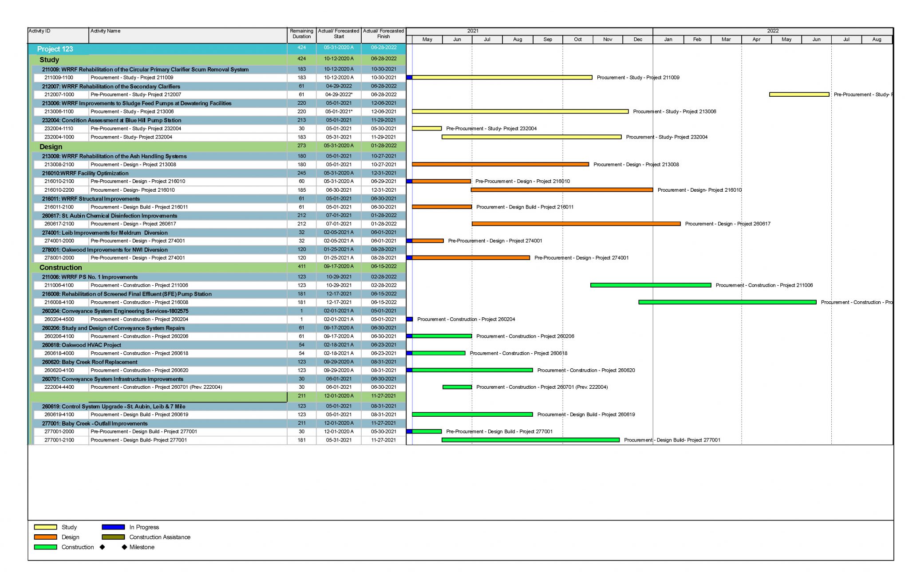Click the Construction legend green swatch
The width and height of the screenshot is (909, 588).
(x=46, y=547)
